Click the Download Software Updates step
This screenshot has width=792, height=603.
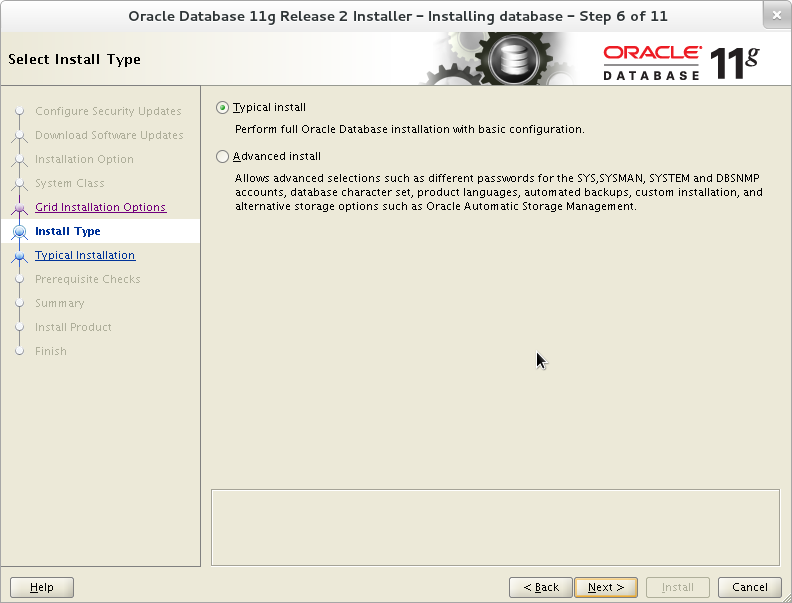click(109, 135)
